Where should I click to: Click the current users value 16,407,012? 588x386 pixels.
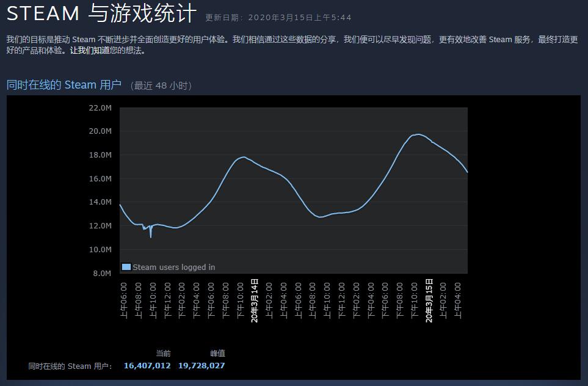tap(147, 365)
